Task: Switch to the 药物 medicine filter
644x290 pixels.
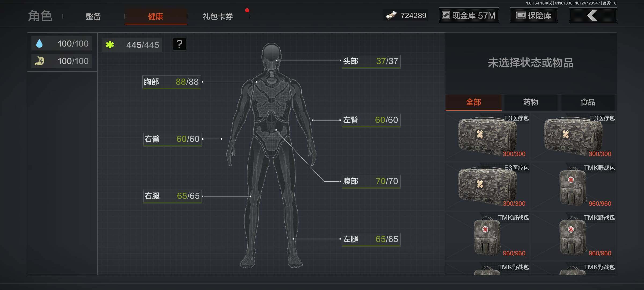Action: click(x=530, y=102)
